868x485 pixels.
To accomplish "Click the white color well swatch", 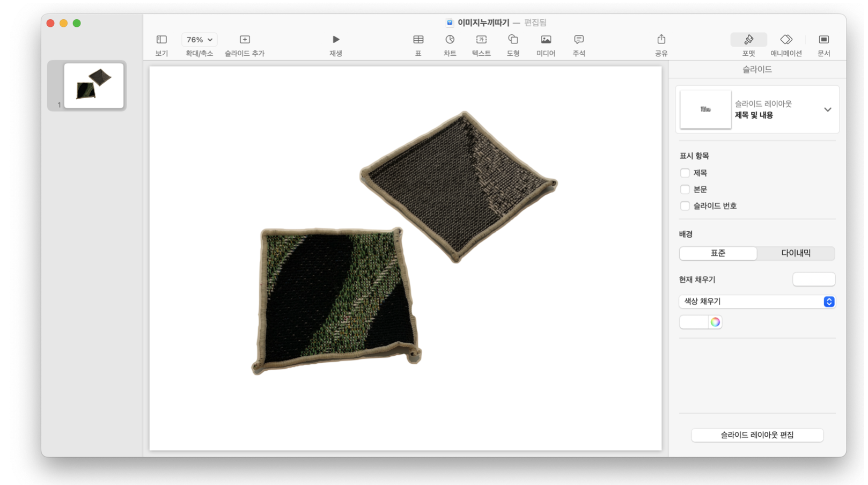I will pyautogui.click(x=694, y=322).
